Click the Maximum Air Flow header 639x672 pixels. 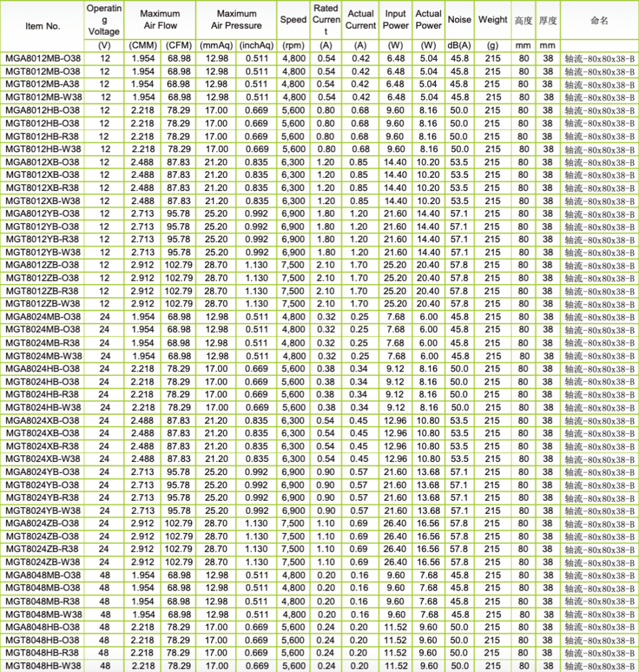point(160,20)
